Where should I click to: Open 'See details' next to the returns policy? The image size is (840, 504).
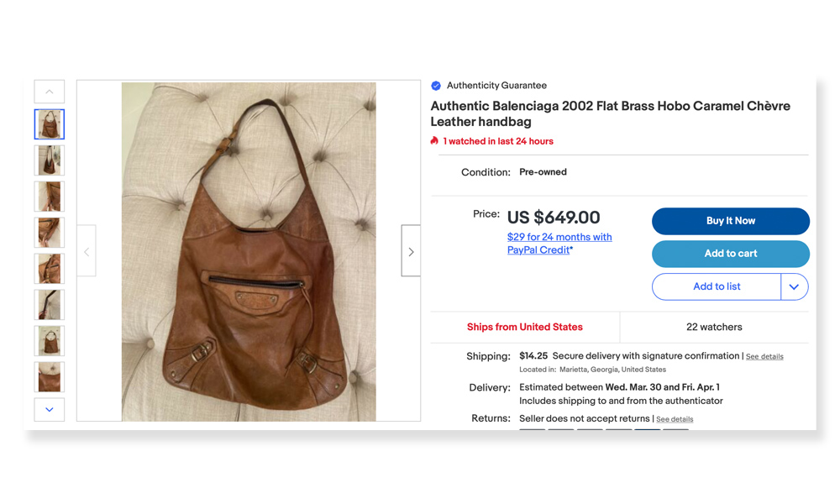[x=674, y=418]
